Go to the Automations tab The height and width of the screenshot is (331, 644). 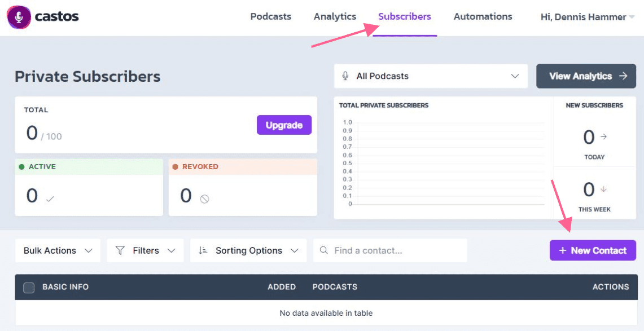pyautogui.click(x=483, y=17)
